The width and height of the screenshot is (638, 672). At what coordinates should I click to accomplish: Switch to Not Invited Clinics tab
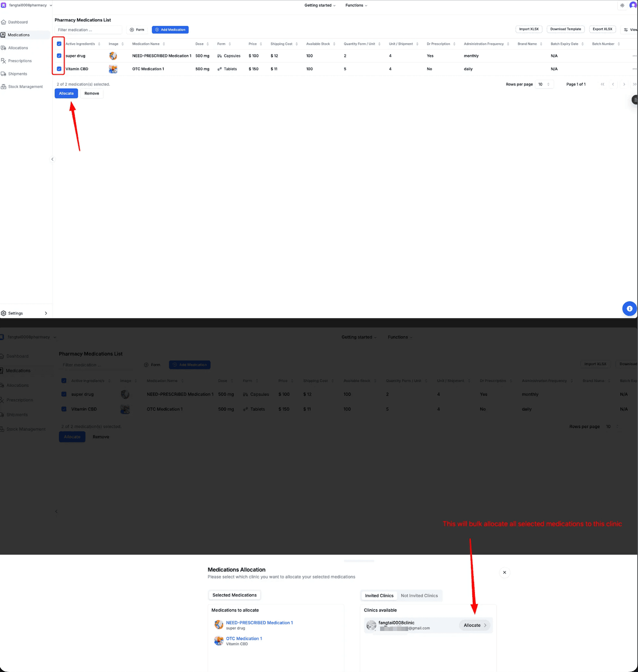tap(419, 596)
